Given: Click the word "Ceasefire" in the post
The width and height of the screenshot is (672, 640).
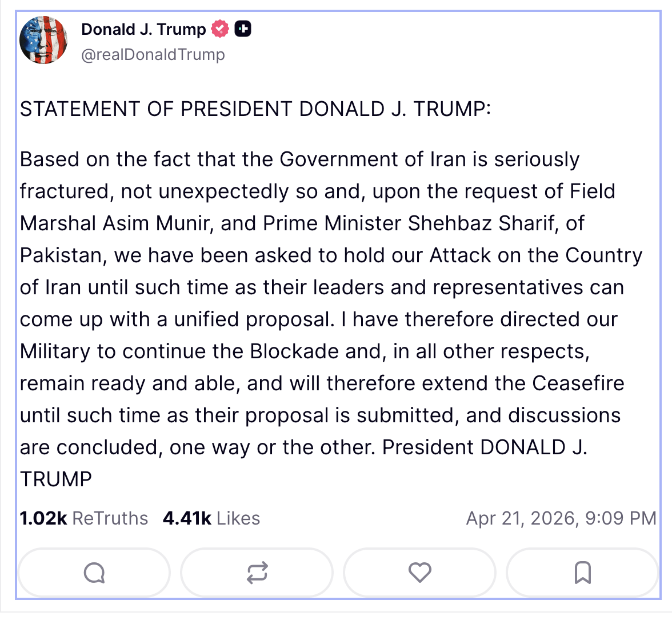Looking at the screenshot, I should point(578,383).
